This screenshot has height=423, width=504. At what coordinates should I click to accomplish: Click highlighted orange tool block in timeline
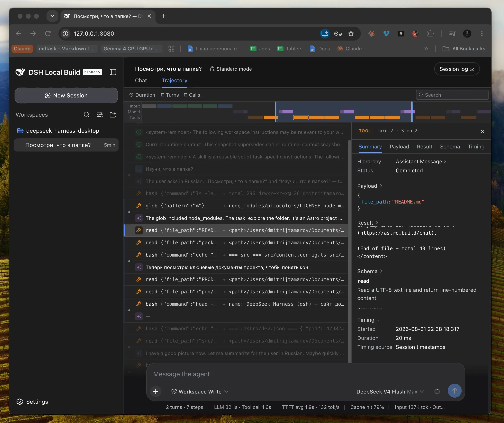coord(301,118)
